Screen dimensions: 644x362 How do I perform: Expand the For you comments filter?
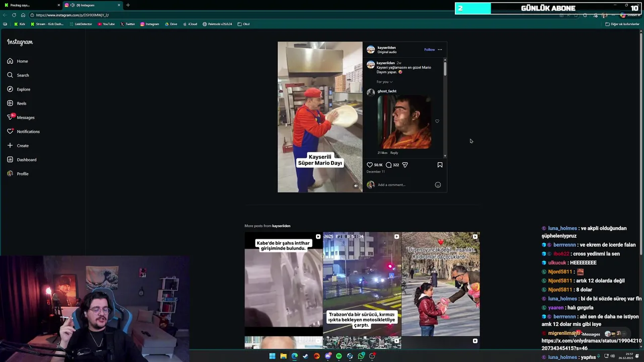384,82
